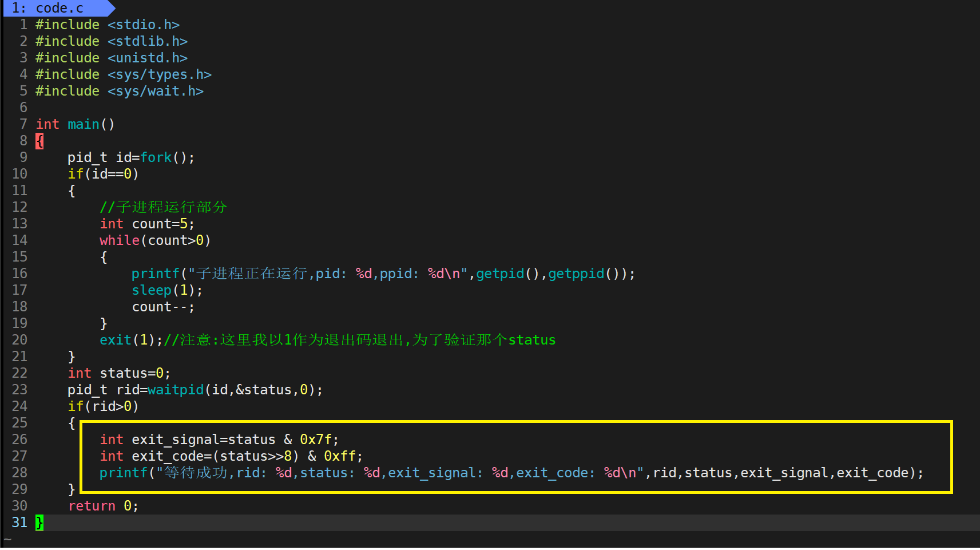Click the while(count>0) loop header
This screenshot has height=550, width=980.
pos(155,240)
